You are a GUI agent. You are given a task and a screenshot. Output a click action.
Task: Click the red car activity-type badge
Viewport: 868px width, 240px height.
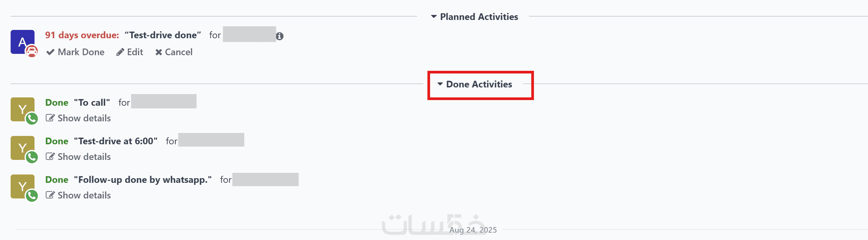pos(32,51)
